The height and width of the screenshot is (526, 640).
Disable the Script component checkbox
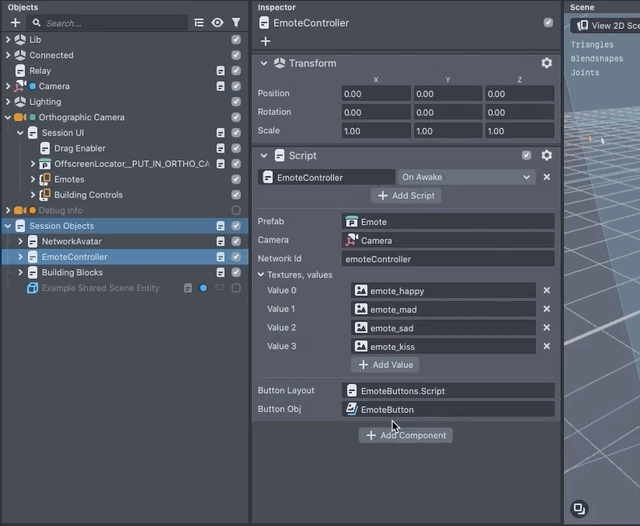[527, 156]
